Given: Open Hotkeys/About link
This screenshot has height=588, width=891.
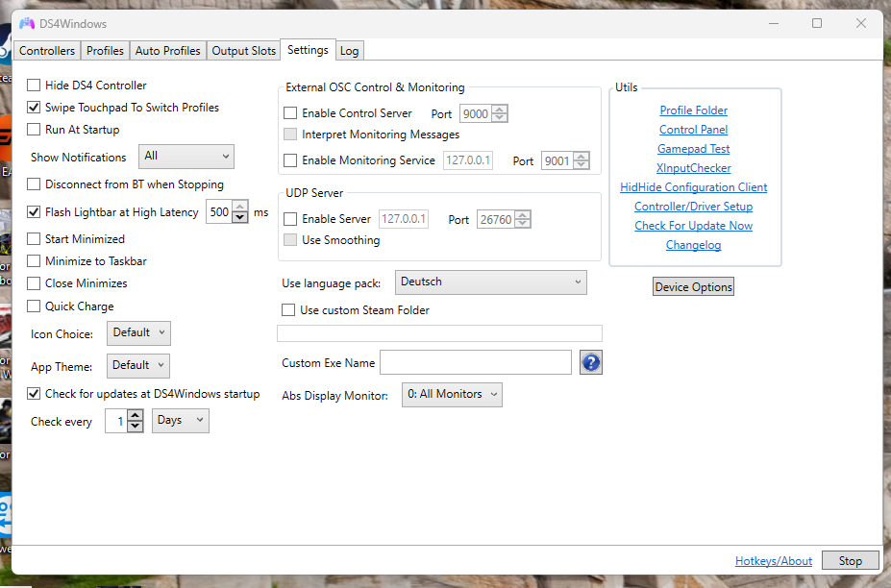Looking at the screenshot, I should tap(774, 561).
